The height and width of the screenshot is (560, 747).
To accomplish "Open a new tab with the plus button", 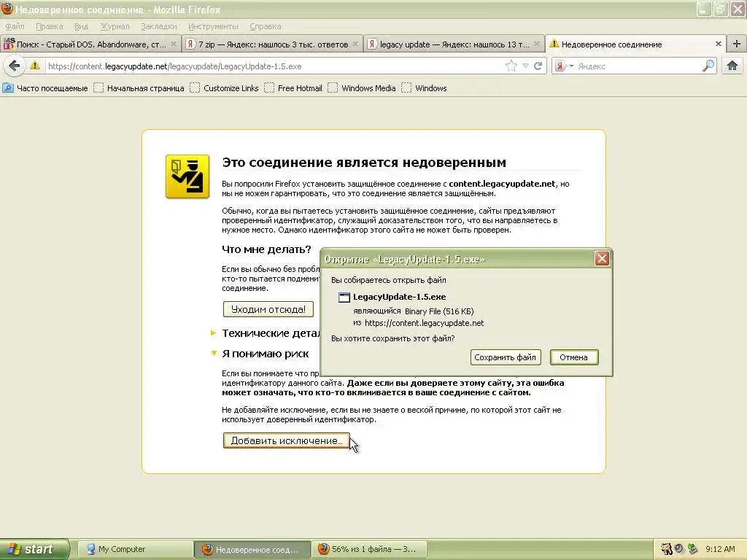I will 737,44.
